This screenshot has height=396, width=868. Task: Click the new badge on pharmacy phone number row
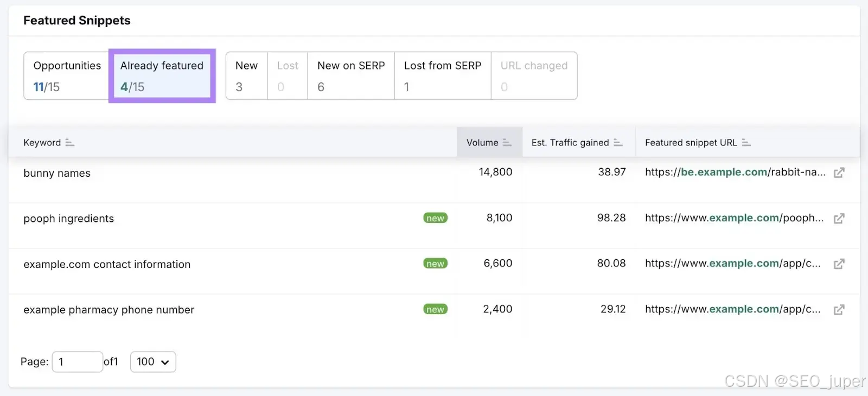[x=435, y=309]
